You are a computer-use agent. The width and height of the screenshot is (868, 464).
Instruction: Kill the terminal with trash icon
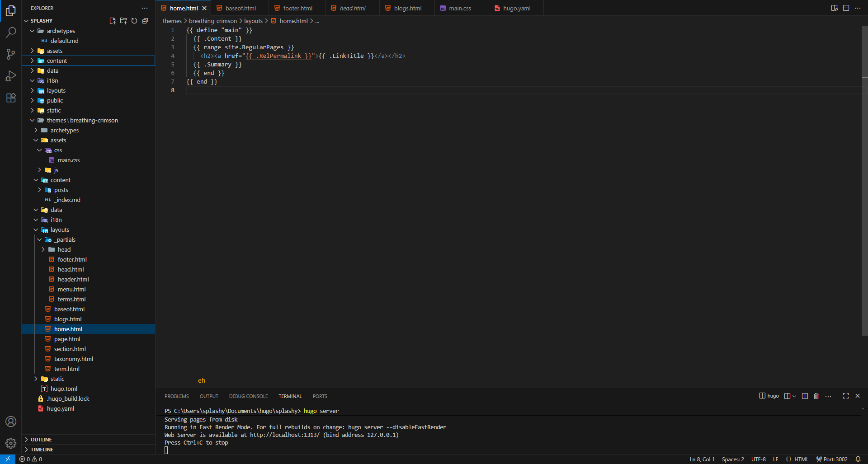click(x=816, y=396)
